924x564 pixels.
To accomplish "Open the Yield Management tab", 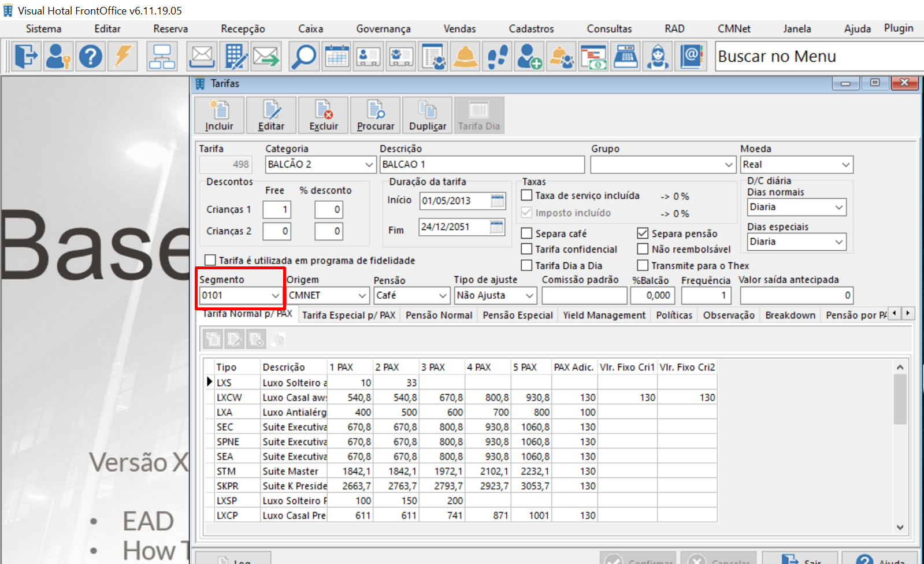I will click(604, 316).
